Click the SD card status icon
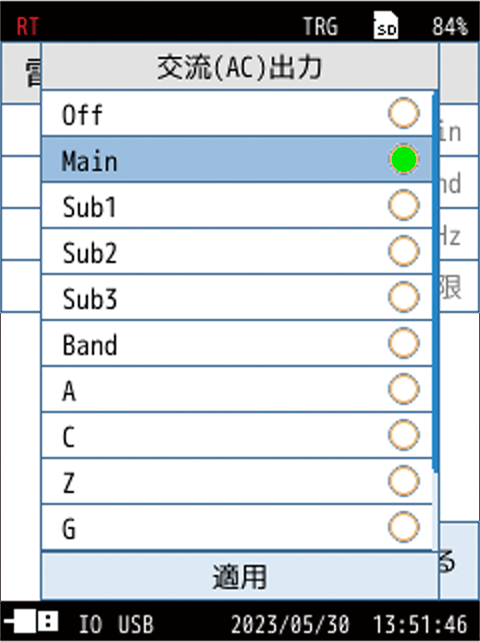This screenshot has height=642, width=480. tap(386, 25)
